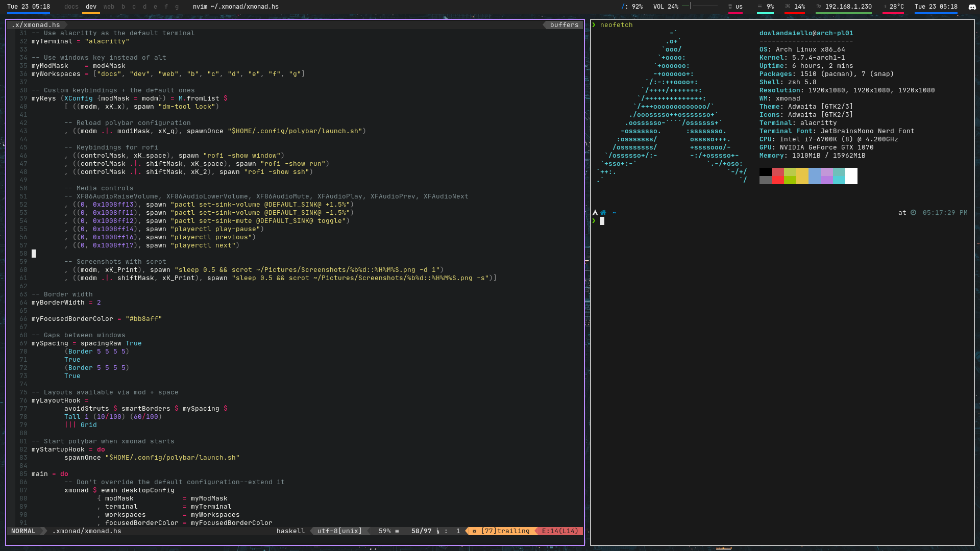Click the 'Memory: 1010MiB / 15962MiB' line

813,156
